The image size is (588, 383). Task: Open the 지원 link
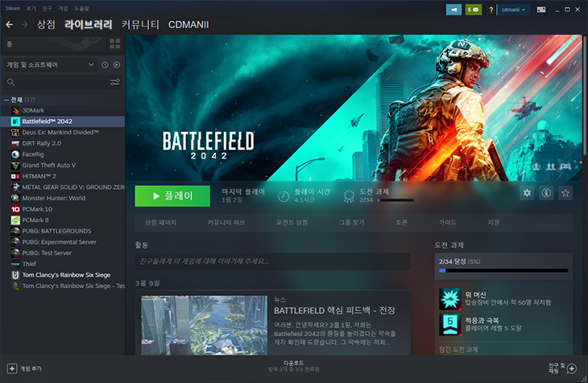tap(494, 223)
